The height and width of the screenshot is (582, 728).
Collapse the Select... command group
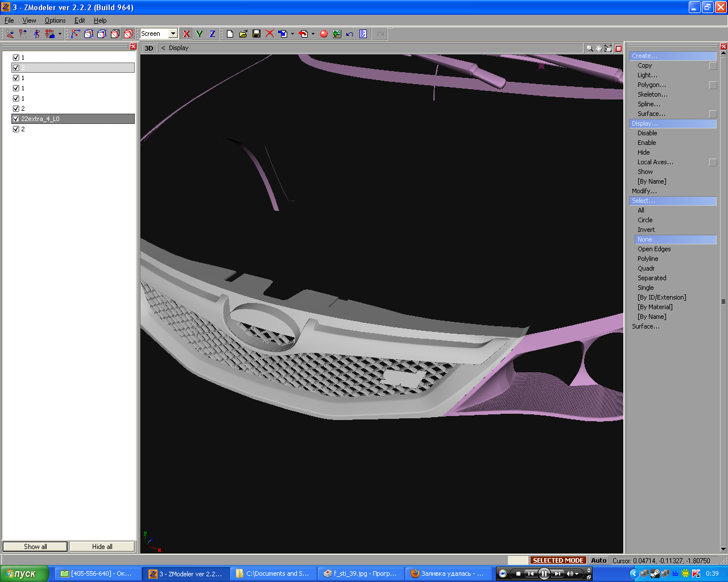click(673, 201)
